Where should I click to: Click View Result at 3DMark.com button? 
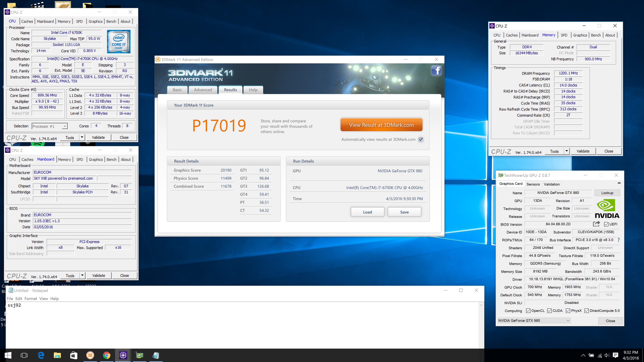pyautogui.click(x=381, y=125)
